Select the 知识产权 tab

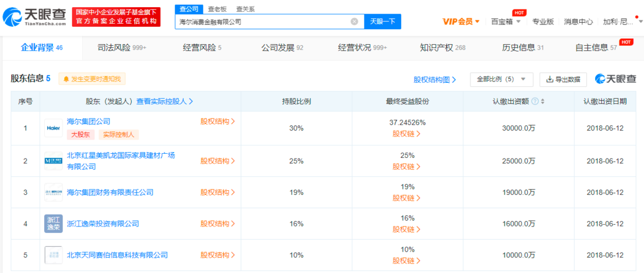pyautogui.click(x=442, y=48)
